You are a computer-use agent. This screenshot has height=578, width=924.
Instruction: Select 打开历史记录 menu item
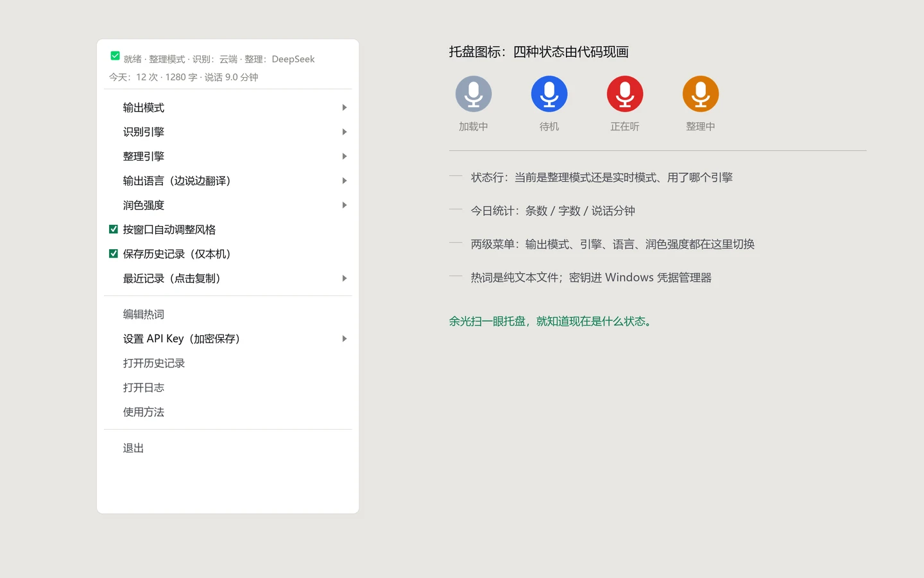pos(228,363)
